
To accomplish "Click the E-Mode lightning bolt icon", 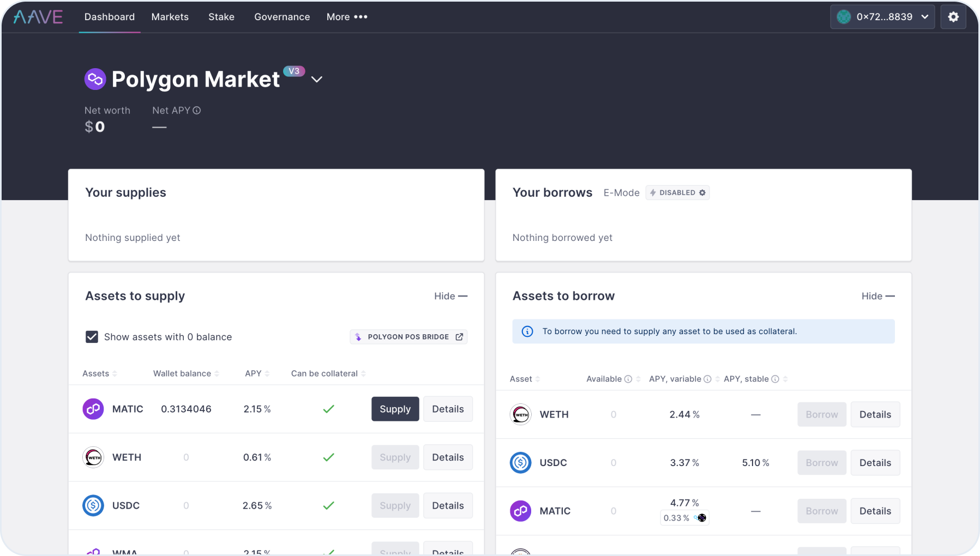I will click(x=653, y=192).
